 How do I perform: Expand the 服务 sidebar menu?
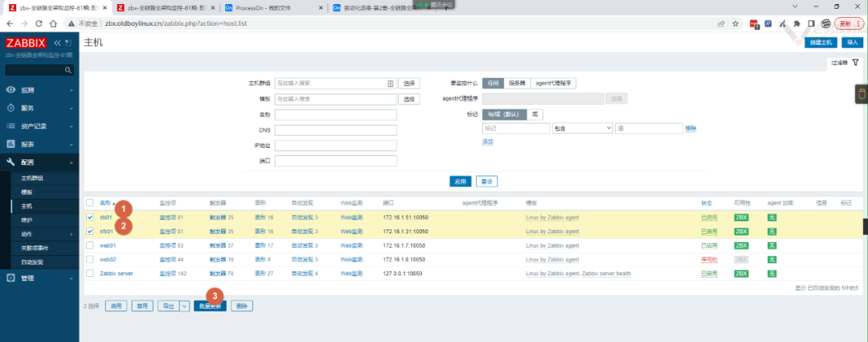pyautogui.click(x=72, y=108)
